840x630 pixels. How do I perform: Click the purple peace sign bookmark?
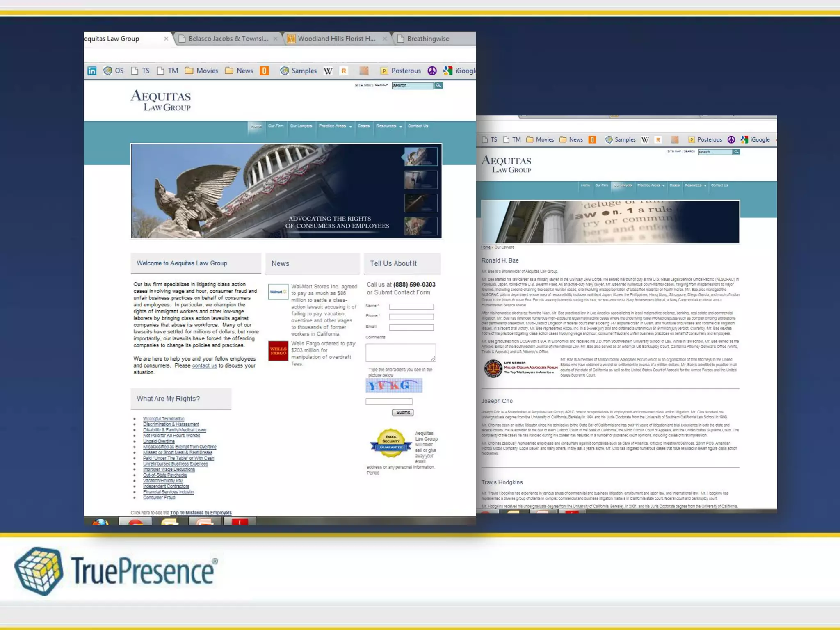(x=432, y=71)
